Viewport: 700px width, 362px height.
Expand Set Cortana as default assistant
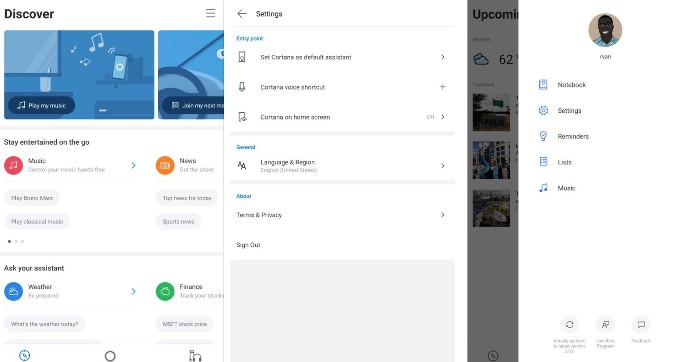pyautogui.click(x=342, y=57)
